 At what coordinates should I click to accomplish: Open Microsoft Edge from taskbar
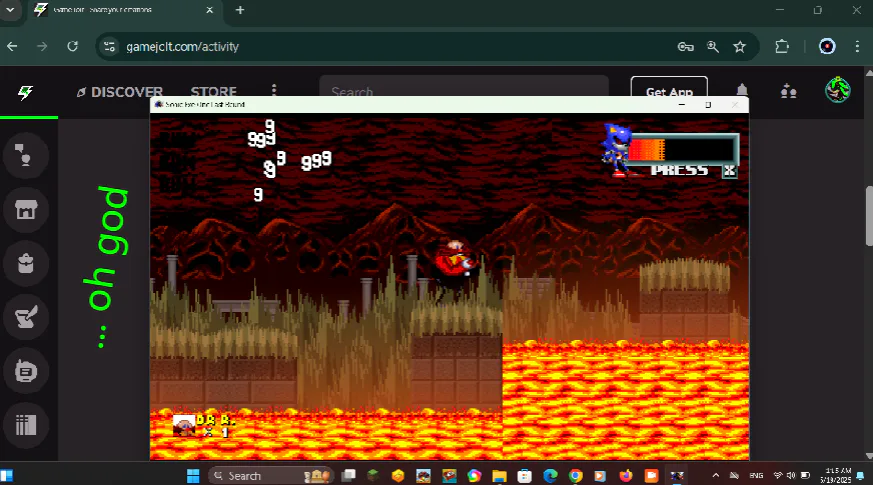(550, 476)
